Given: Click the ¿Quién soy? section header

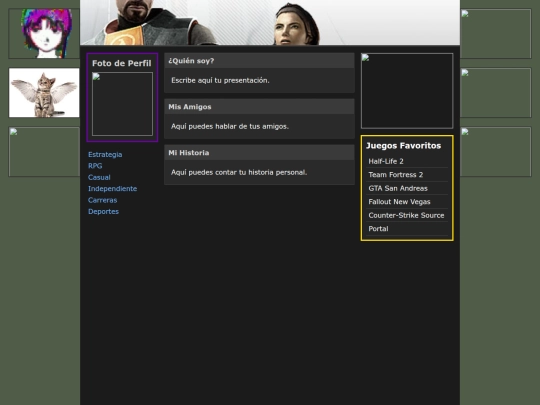Looking at the screenshot, I should tap(259, 61).
